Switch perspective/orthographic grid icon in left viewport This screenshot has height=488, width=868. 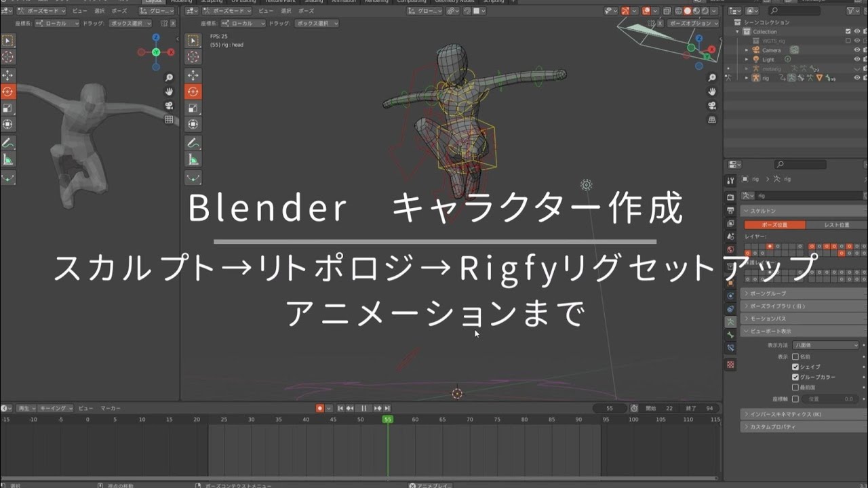[169, 119]
